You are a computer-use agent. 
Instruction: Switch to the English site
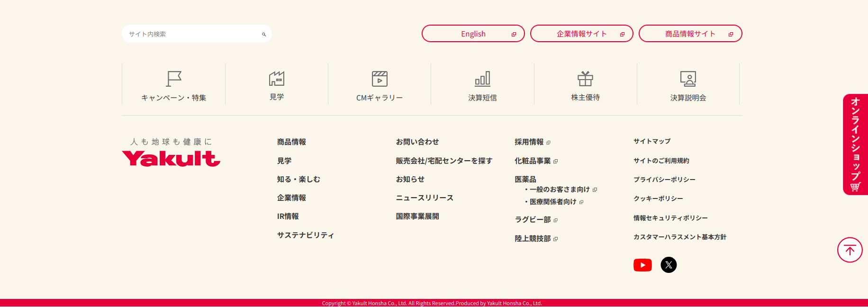473,34
